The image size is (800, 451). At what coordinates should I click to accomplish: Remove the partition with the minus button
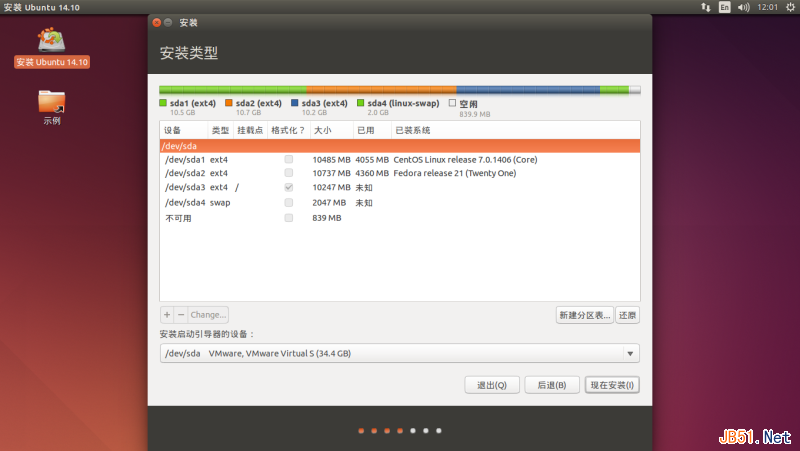(x=181, y=315)
